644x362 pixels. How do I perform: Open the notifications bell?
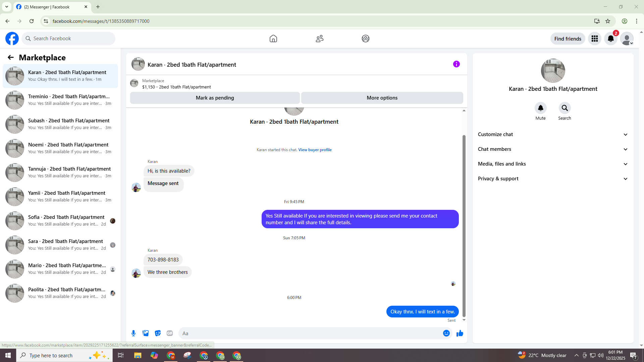click(611, 39)
